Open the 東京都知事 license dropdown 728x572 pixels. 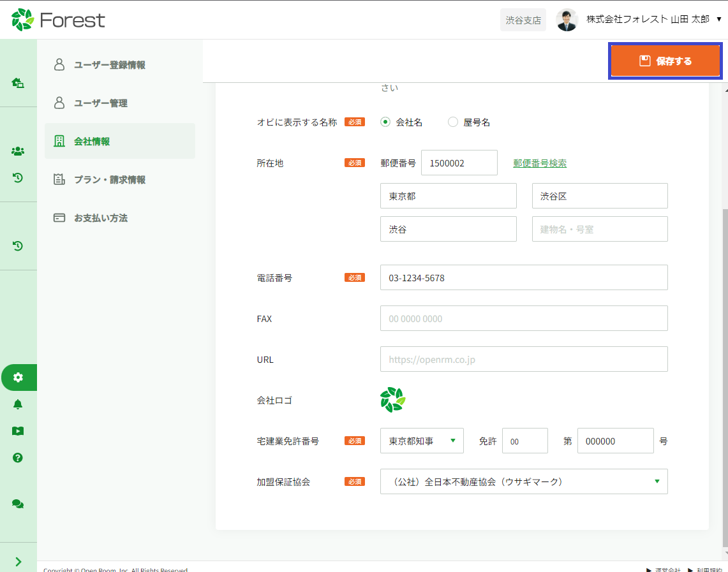tap(422, 441)
